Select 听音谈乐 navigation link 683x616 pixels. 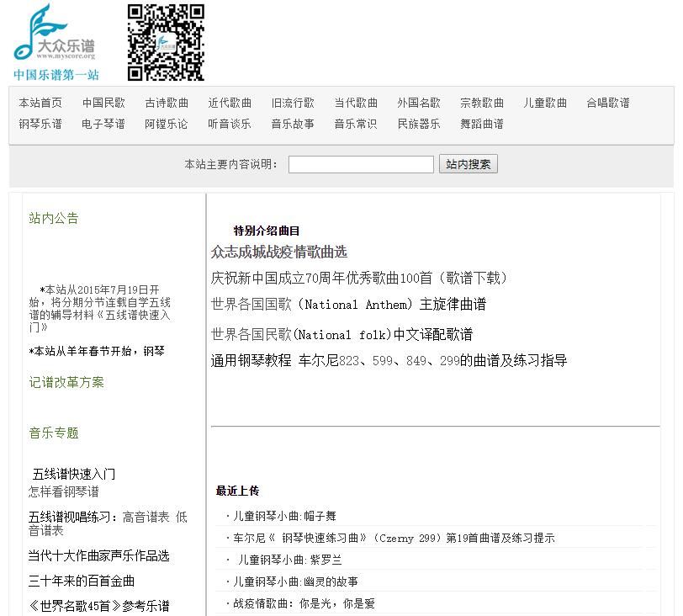(x=230, y=124)
